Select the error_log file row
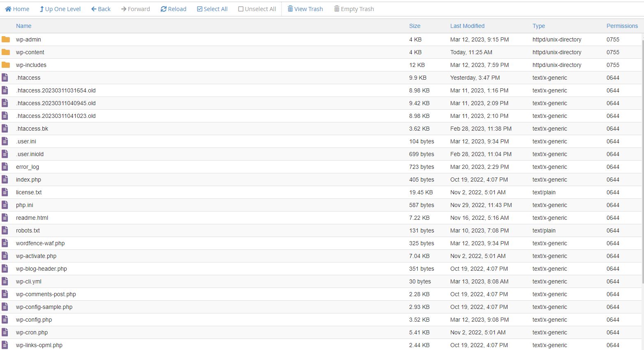 tap(206, 167)
